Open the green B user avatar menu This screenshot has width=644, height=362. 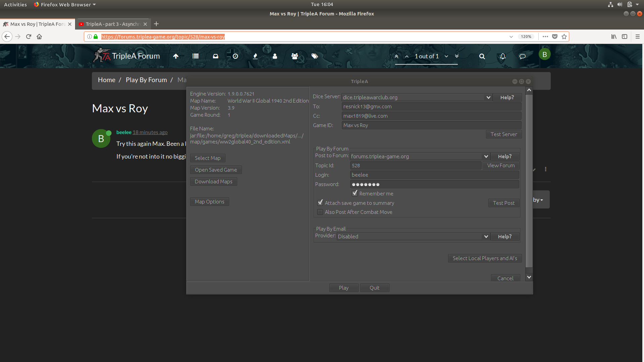pos(545,55)
